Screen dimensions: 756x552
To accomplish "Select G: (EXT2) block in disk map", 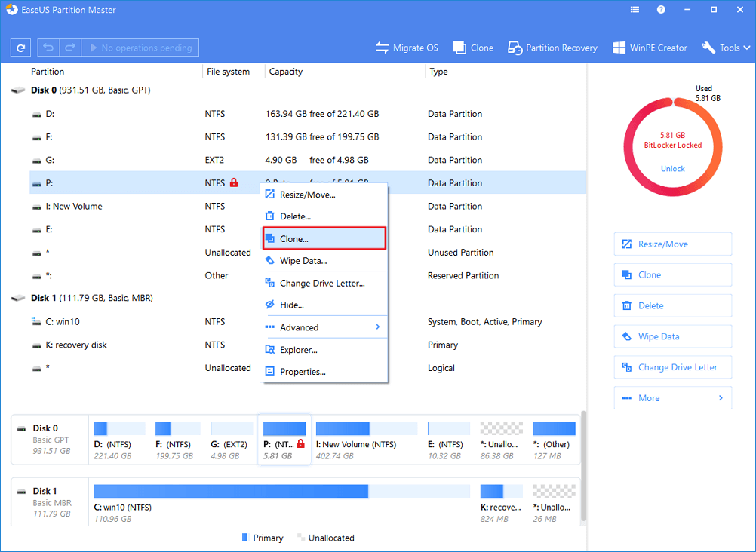I will coord(232,440).
